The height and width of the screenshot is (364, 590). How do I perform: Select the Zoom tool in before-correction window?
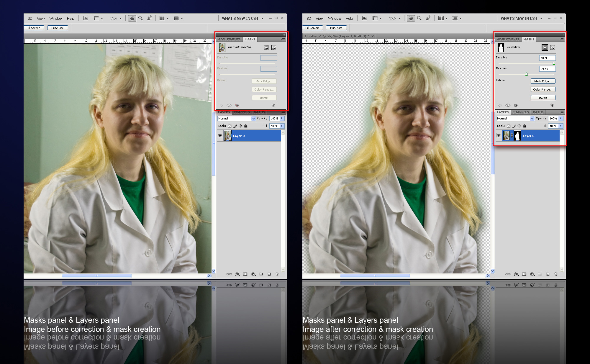point(141,18)
